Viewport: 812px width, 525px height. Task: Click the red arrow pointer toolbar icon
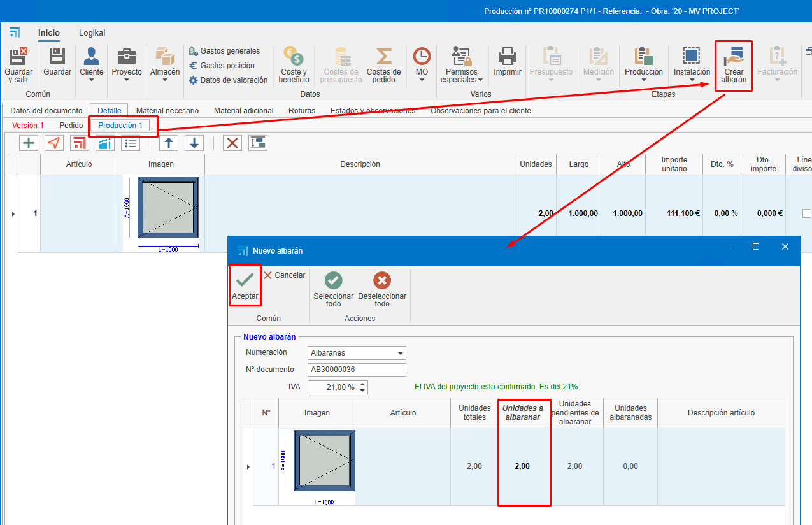click(x=54, y=143)
